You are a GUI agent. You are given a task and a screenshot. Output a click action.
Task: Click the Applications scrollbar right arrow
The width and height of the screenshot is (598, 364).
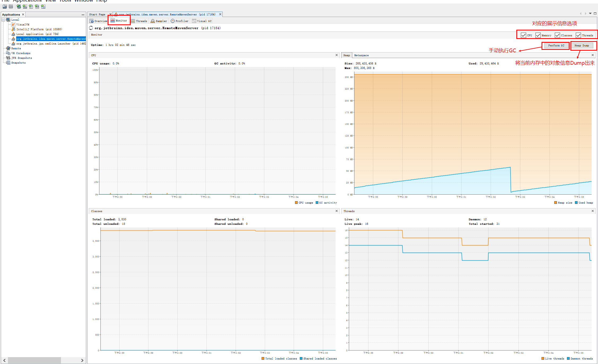pos(82,360)
